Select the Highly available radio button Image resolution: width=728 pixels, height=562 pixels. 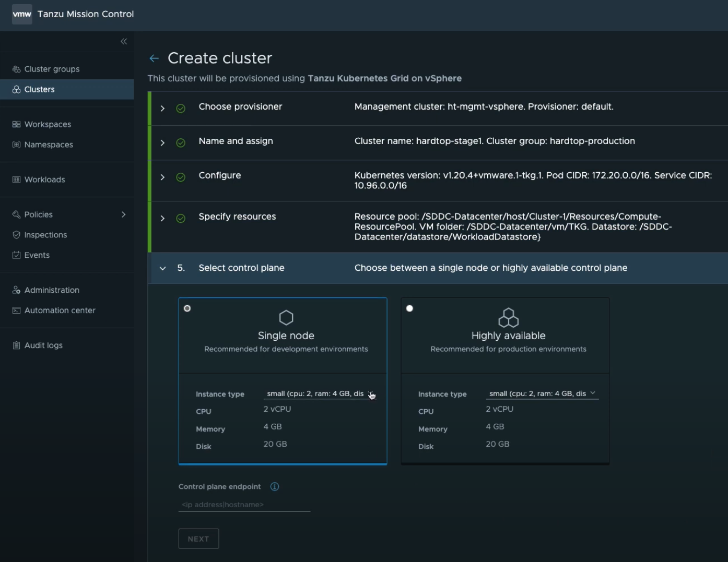click(x=409, y=308)
